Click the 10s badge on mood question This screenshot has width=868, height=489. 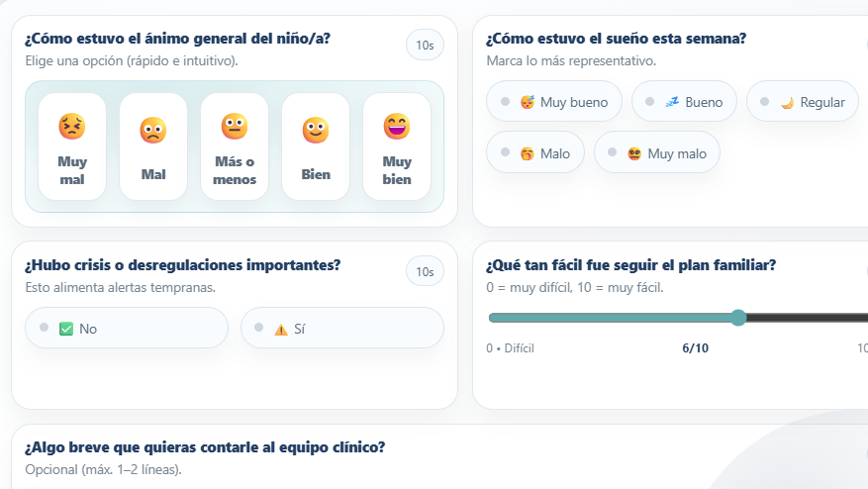click(x=425, y=46)
